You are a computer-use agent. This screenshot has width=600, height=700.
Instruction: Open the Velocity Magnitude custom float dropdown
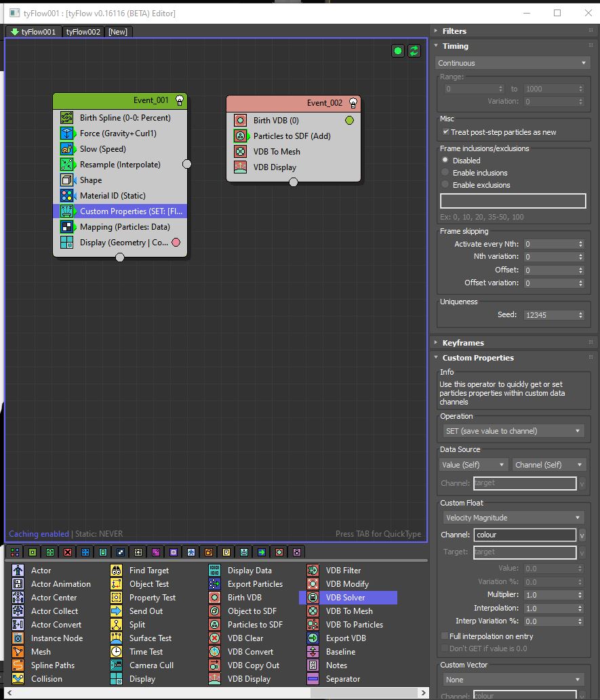[x=513, y=518]
